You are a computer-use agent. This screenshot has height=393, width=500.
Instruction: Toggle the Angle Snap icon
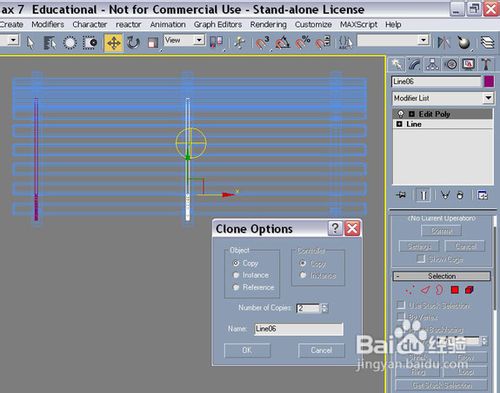click(x=282, y=43)
